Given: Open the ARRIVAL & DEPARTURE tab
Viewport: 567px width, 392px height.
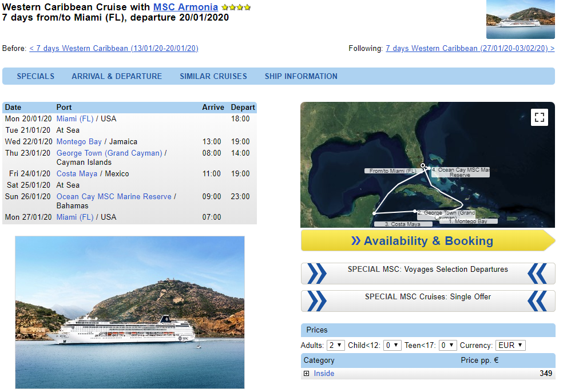Looking at the screenshot, I should (x=117, y=76).
